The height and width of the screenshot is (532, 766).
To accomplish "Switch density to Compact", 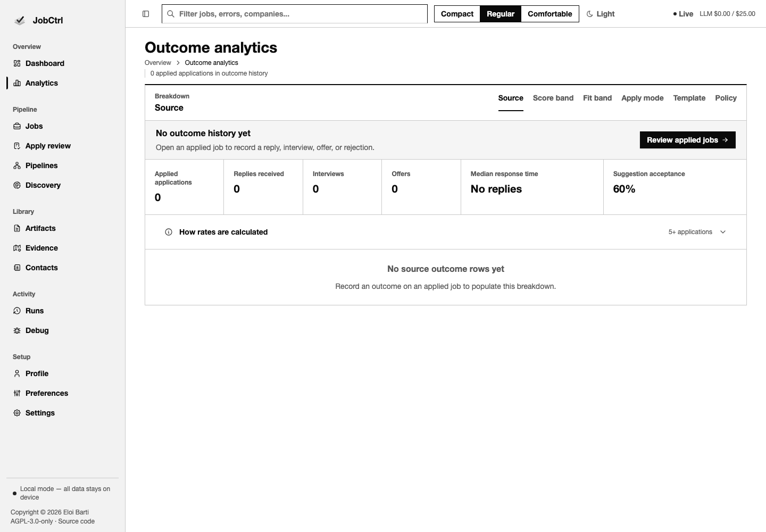I will [x=457, y=14].
